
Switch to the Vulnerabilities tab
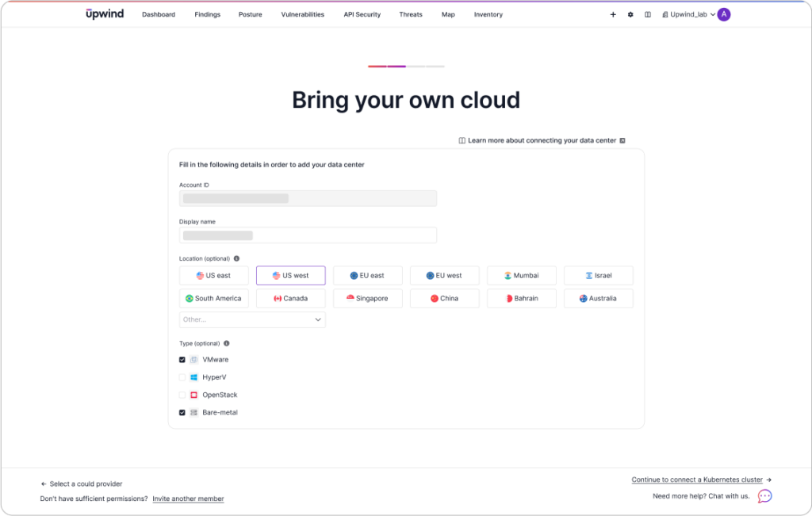302,14
